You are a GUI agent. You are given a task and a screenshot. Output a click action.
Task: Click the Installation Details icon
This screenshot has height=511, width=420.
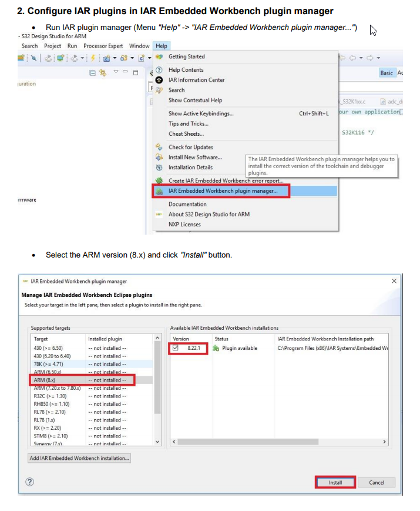159,167
